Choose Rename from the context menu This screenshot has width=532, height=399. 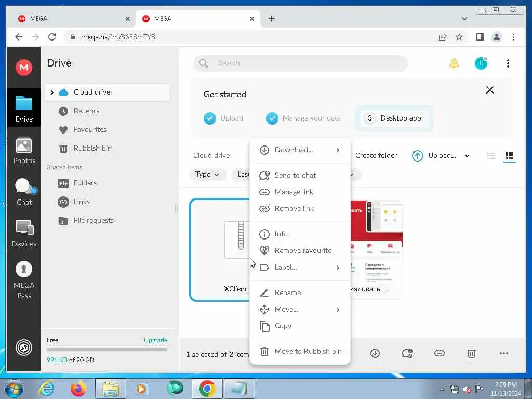click(300, 292)
